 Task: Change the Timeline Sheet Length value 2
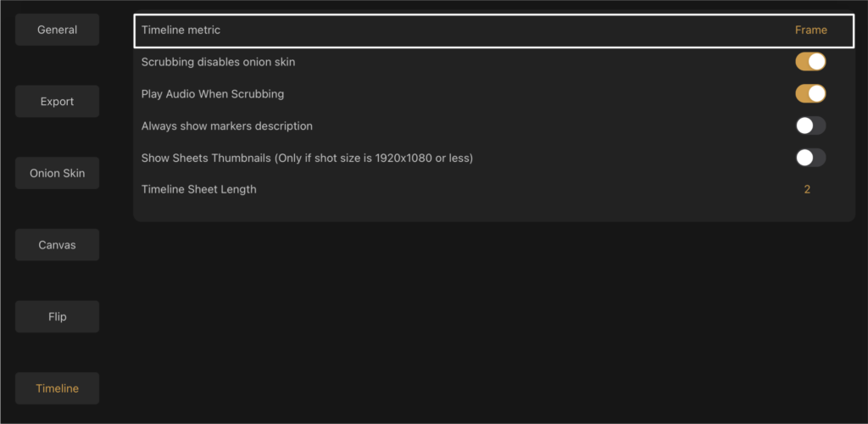807,189
